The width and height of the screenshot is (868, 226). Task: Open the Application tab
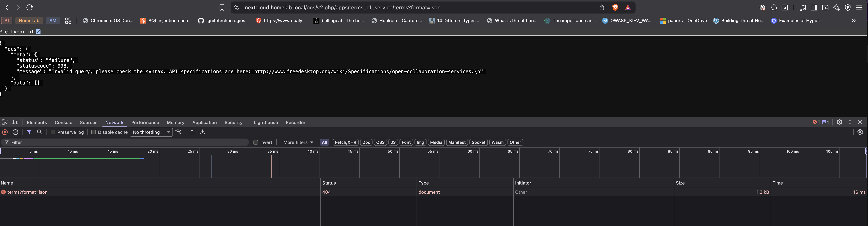click(x=204, y=122)
